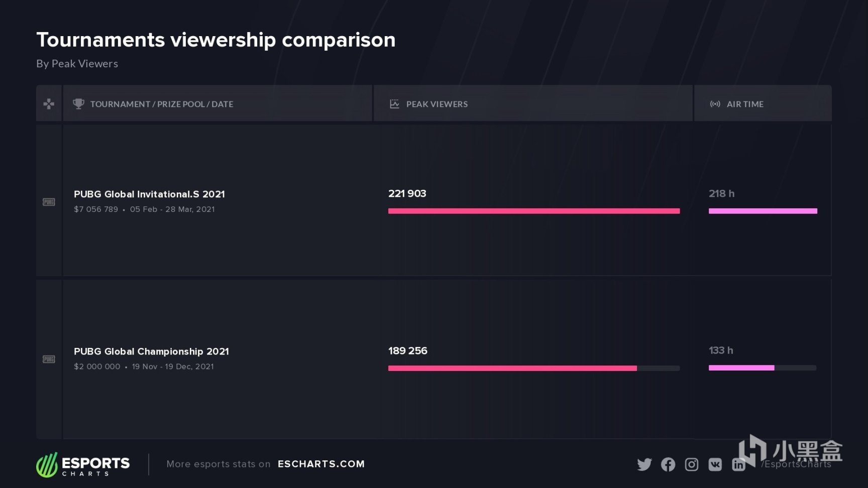Open the Instagram icon link
The width and height of the screenshot is (868, 488).
click(692, 464)
